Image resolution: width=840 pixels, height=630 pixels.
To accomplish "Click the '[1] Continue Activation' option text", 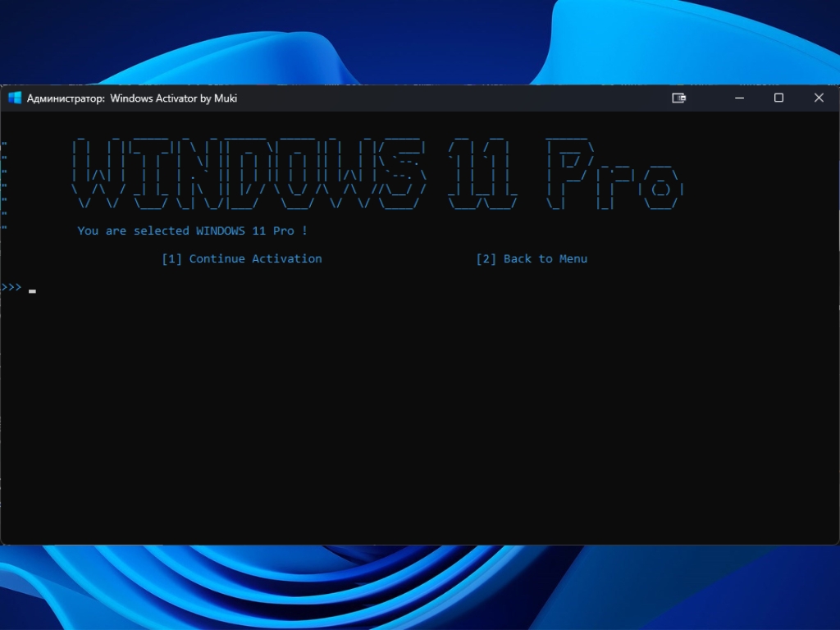I will [x=242, y=258].
